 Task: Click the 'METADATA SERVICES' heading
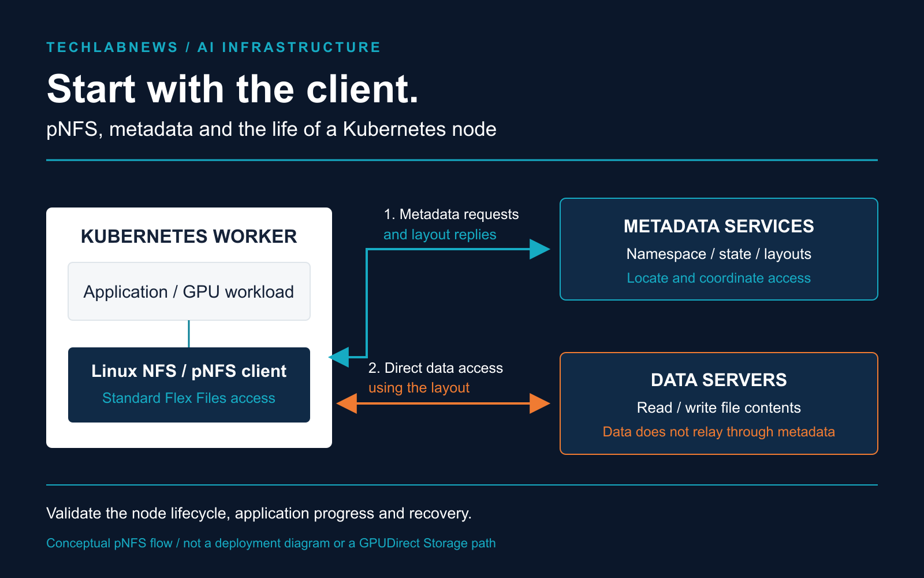[x=719, y=226]
